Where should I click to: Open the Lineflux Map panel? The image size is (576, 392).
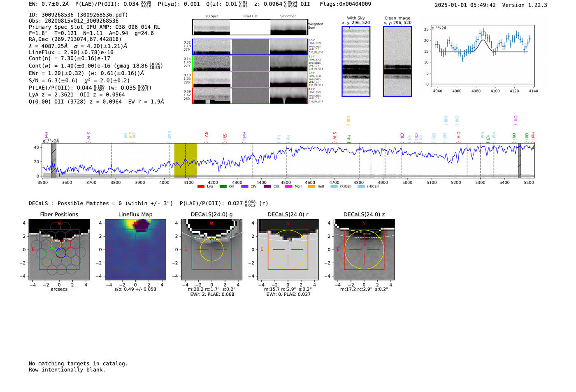(135, 249)
